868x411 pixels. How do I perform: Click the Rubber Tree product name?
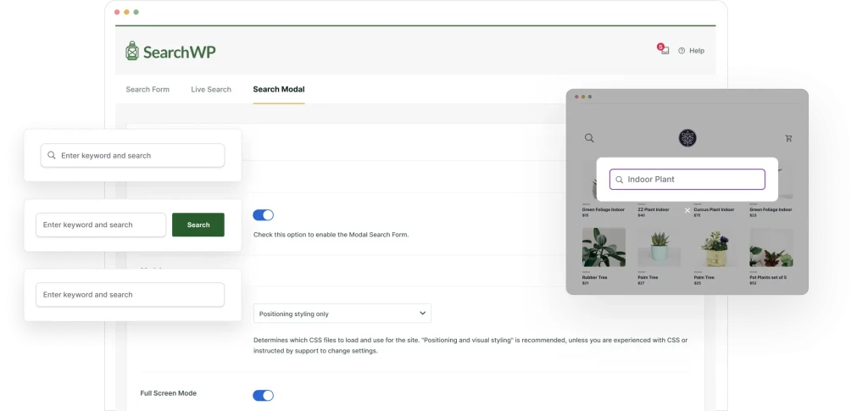point(593,277)
